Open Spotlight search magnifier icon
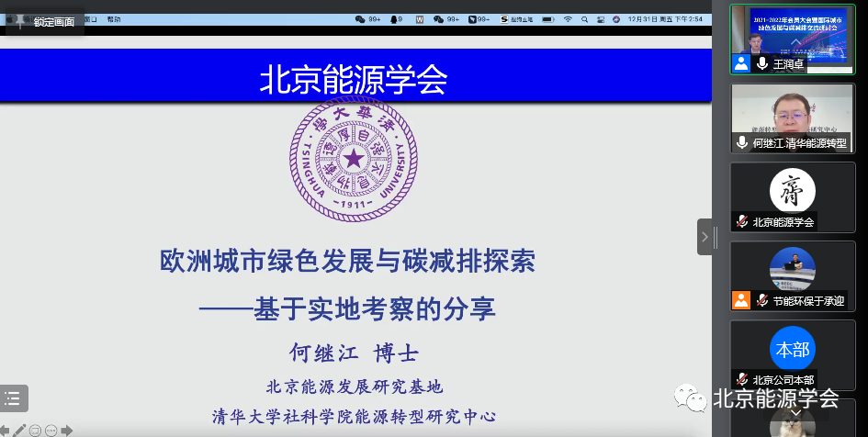Viewport: 868px width, 437px height. tap(584, 19)
